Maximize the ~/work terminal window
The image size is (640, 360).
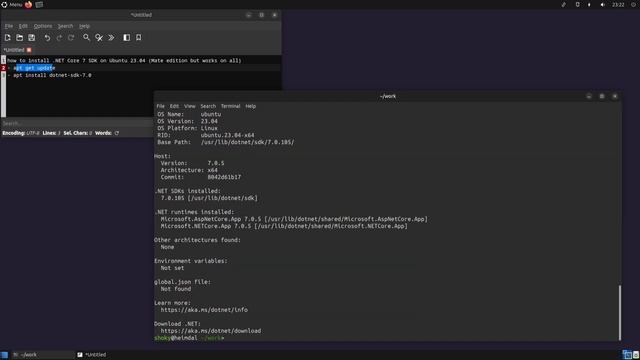(x=602, y=96)
